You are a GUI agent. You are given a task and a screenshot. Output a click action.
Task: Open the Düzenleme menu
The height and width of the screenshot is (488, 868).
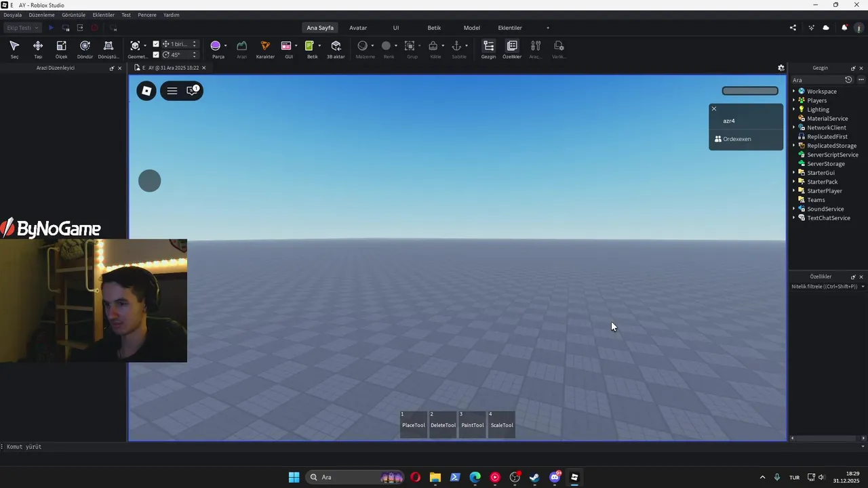(41, 15)
